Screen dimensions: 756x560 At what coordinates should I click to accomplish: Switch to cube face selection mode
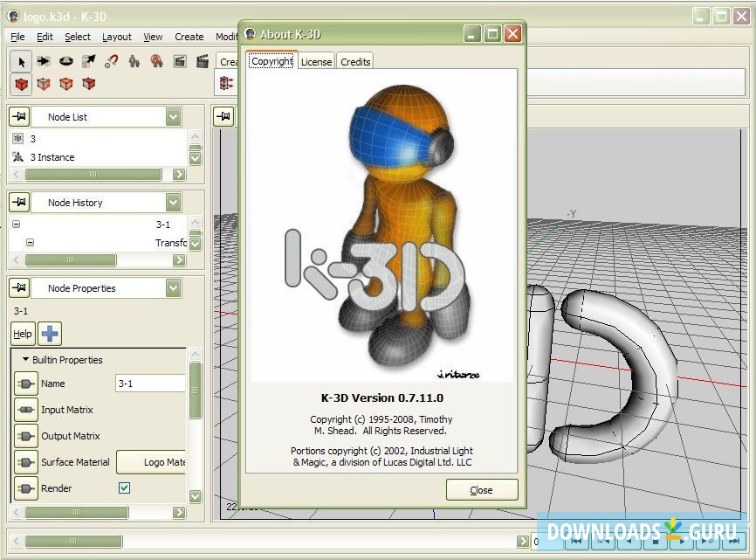point(89,84)
